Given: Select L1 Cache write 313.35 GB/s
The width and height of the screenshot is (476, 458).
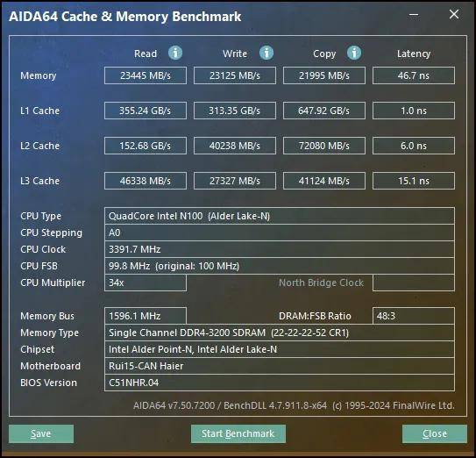Looking at the screenshot, I should coord(235,111).
